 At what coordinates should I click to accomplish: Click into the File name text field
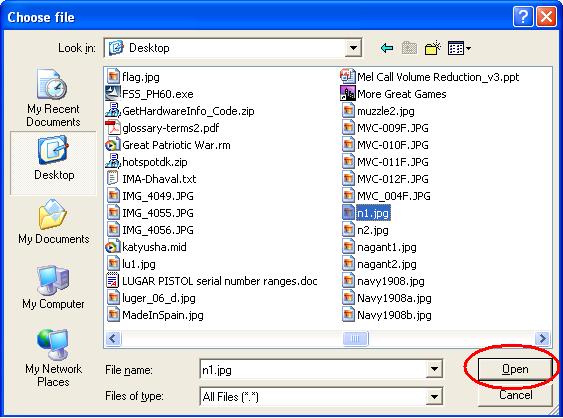pos(312,370)
